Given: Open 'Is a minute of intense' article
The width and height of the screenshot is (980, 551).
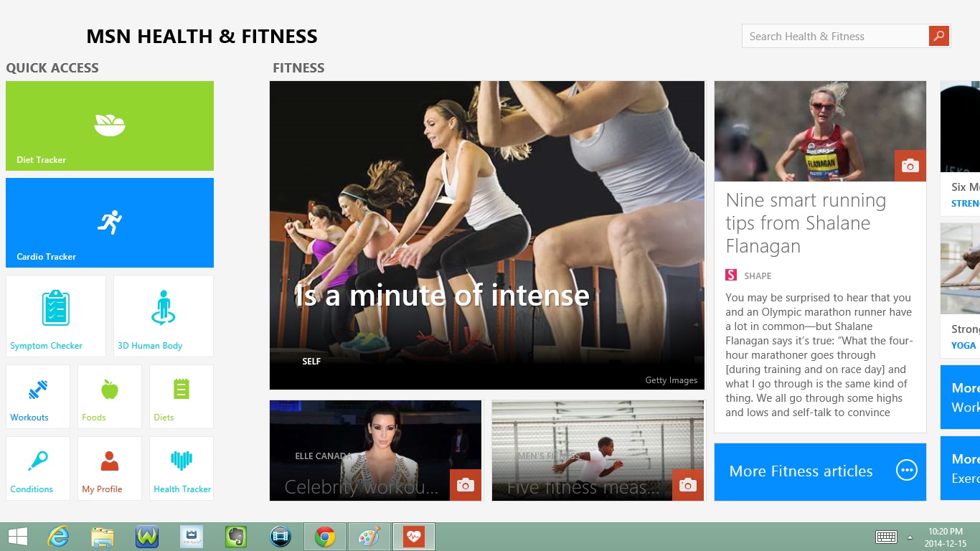Looking at the screenshot, I should (x=487, y=235).
